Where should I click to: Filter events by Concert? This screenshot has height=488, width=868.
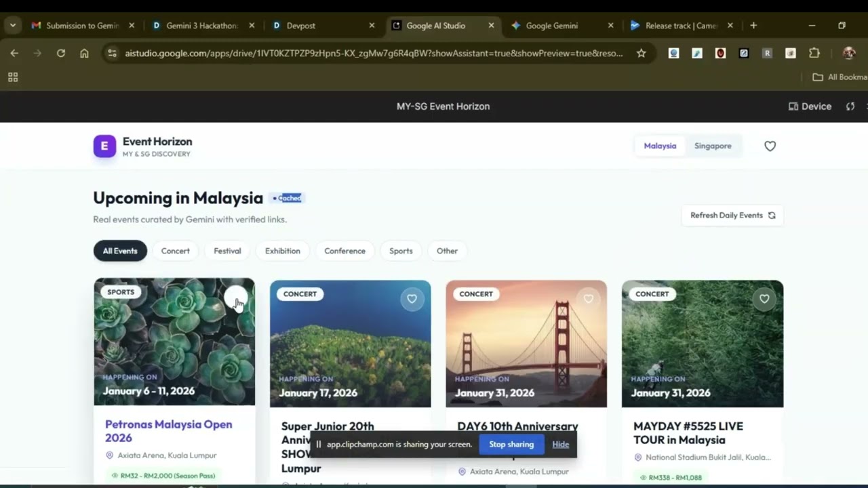click(175, 251)
